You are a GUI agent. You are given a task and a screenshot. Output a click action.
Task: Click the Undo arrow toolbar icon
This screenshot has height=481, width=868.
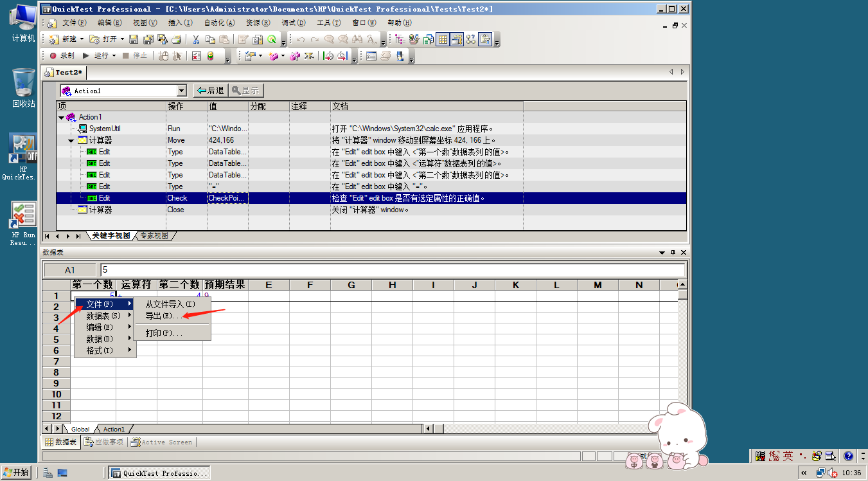(301, 39)
